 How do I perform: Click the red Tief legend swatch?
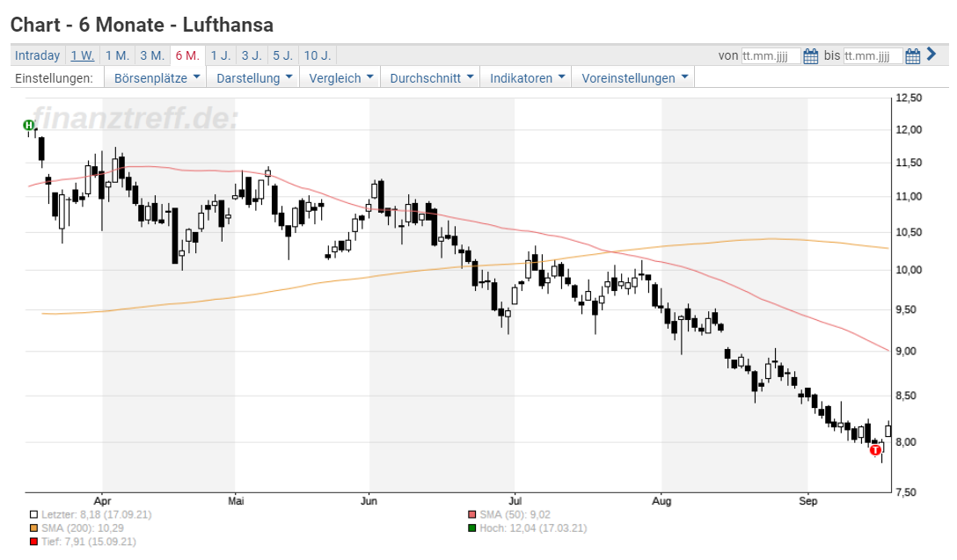(33, 542)
